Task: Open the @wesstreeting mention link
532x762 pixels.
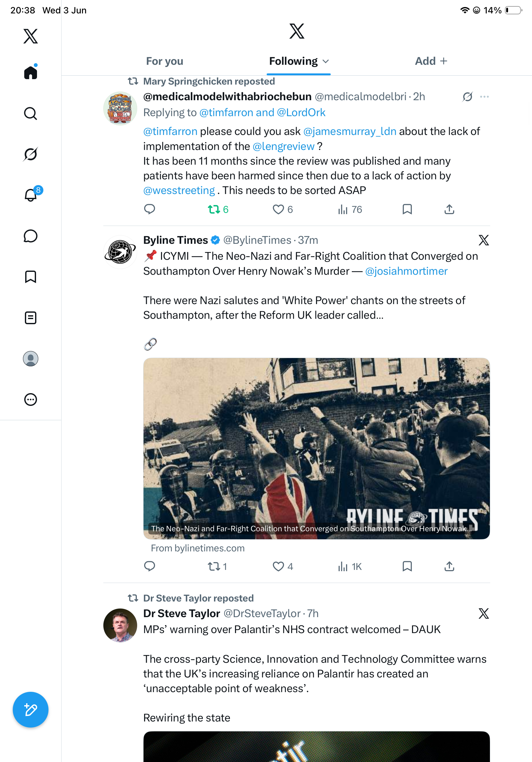Action: click(179, 190)
